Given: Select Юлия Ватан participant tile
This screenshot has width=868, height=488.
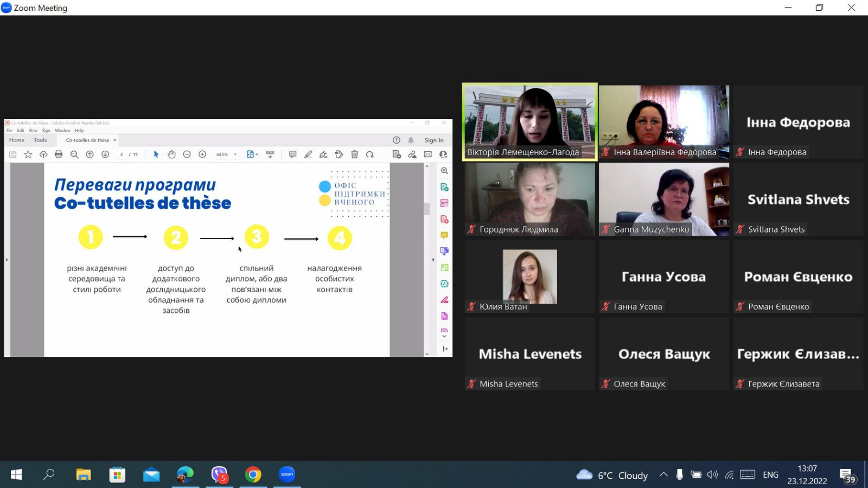Looking at the screenshot, I should (x=529, y=277).
